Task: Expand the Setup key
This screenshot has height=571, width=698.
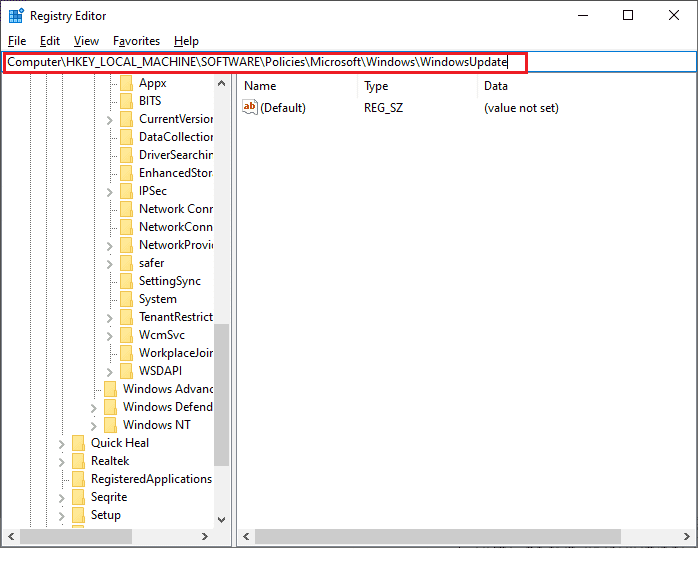Action: (61, 516)
